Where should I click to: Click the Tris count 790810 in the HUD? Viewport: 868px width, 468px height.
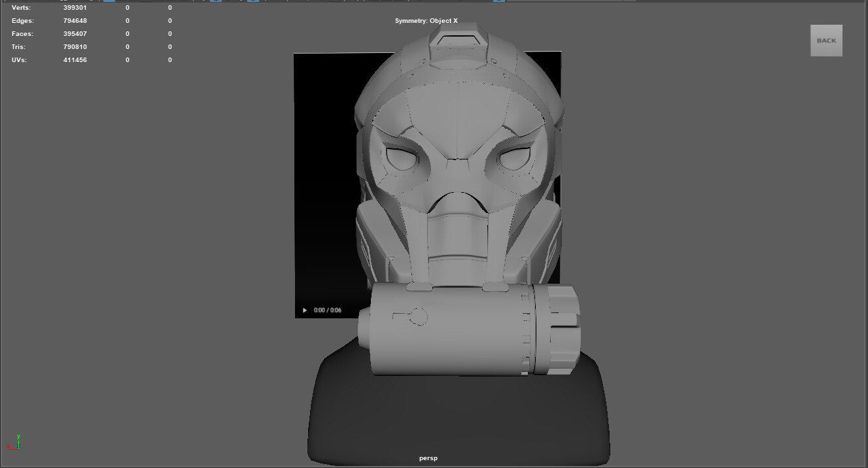74,46
